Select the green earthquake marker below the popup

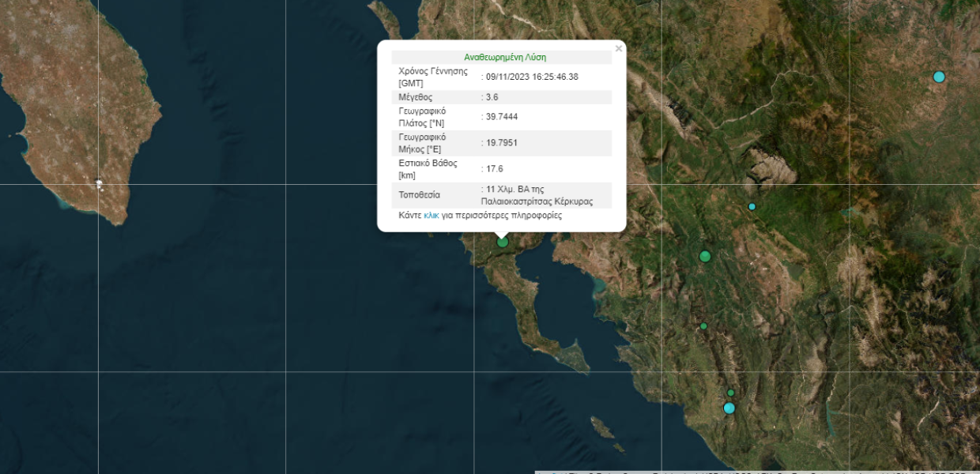[503, 242]
